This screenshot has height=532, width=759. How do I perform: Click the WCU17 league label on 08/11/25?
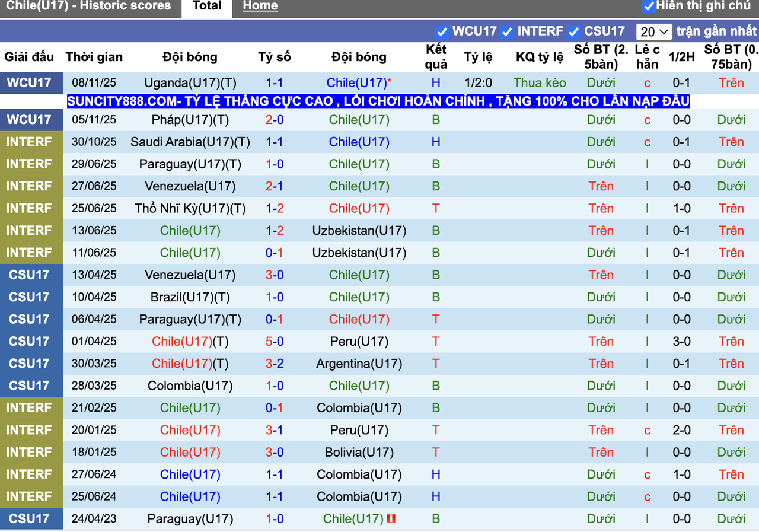29,83
